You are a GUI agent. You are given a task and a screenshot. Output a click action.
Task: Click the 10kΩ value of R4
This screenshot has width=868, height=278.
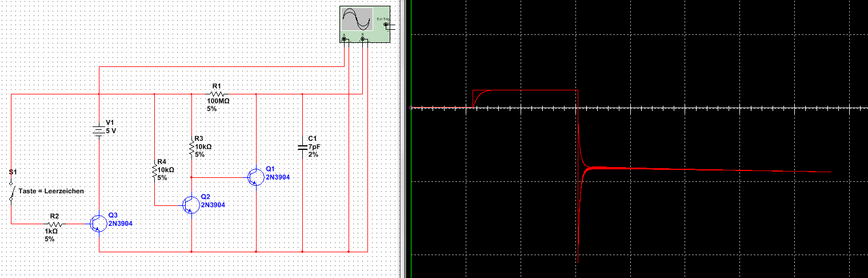(166, 170)
